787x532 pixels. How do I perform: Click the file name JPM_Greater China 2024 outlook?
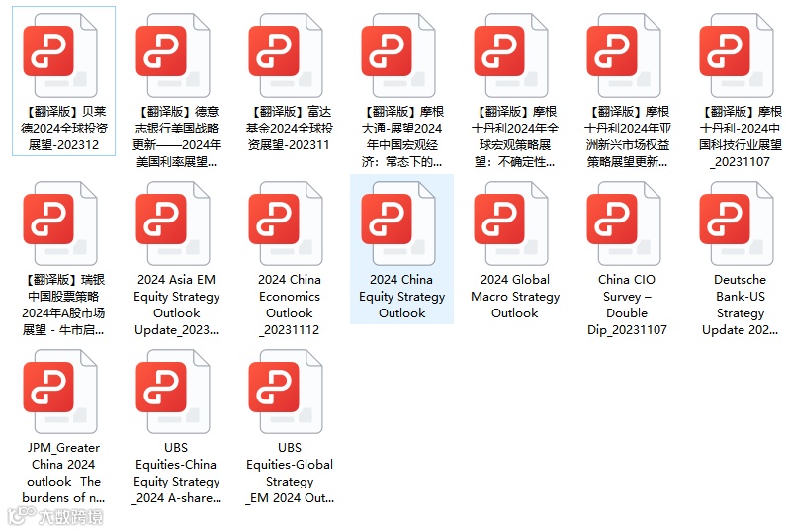[63, 473]
